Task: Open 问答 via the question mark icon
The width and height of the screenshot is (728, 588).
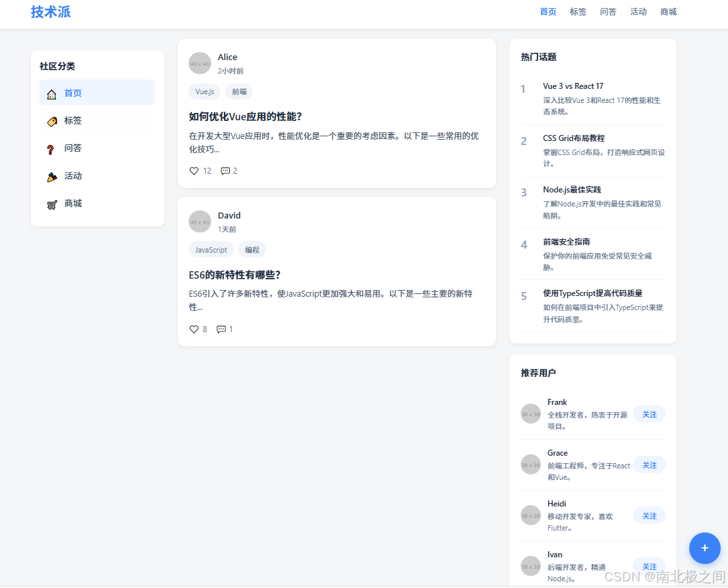Action: click(51, 148)
